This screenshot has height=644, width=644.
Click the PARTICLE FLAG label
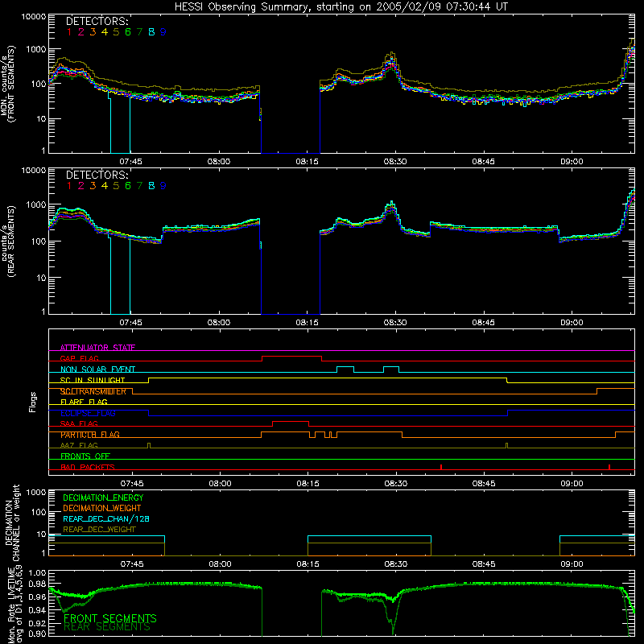[90, 435]
